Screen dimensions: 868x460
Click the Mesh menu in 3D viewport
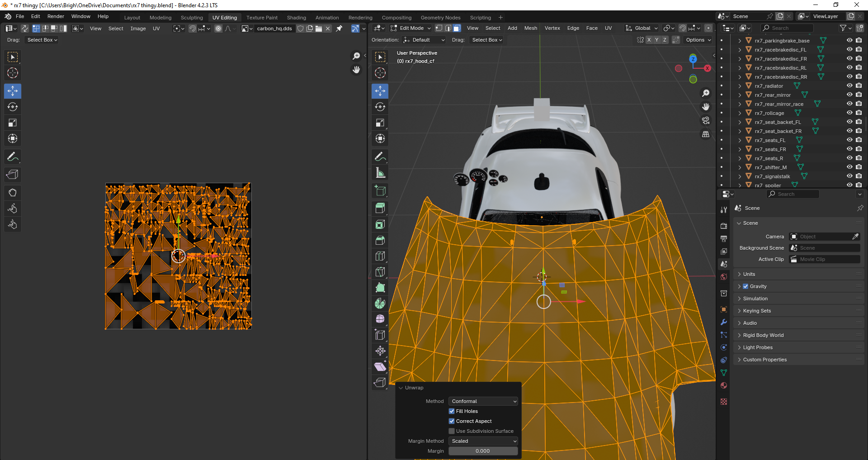pyautogui.click(x=530, y=28)
